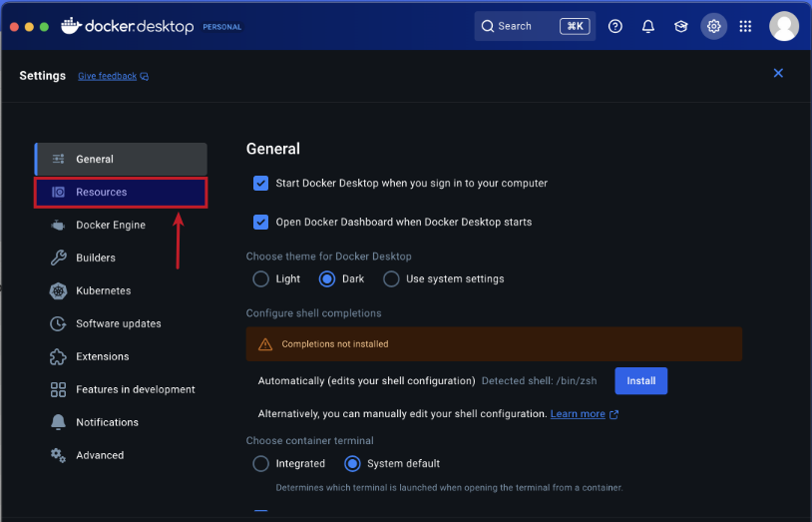Select the Dark theme radio button

click(327, 278)
